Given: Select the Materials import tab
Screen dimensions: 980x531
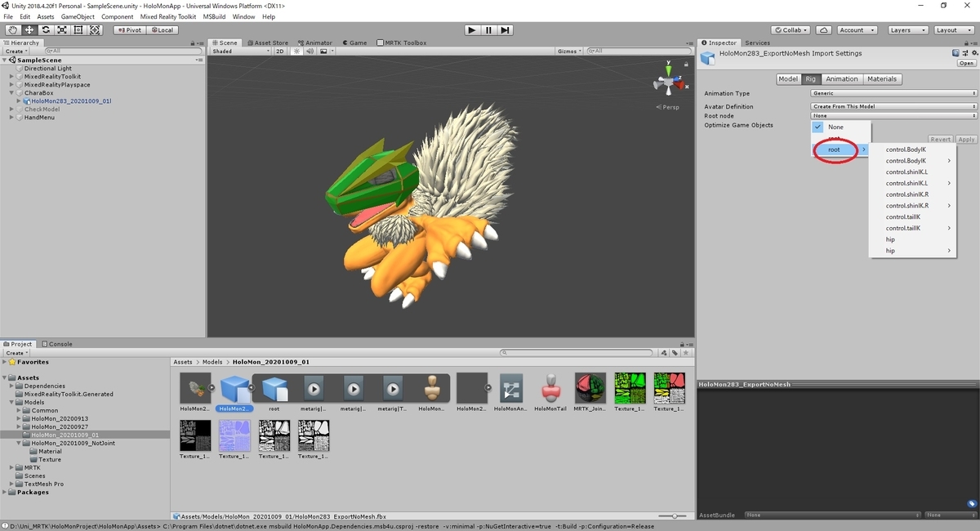Looking at the screenshot, I should click(x=881, y=79).
